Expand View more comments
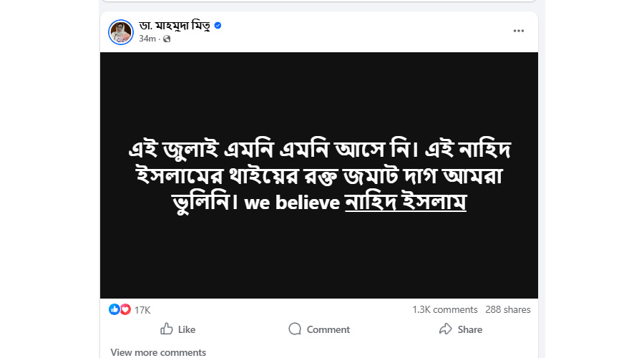 point(158,352)
